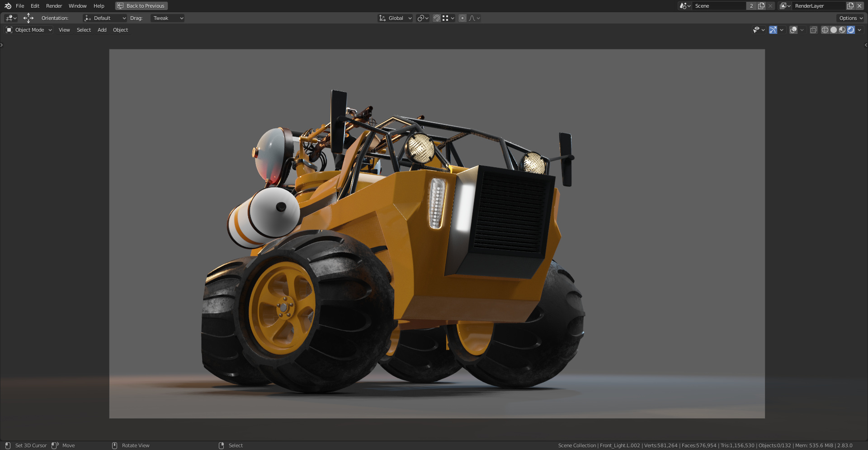
Task: Open the snapping options dropdown
Action: coord(448,18)
